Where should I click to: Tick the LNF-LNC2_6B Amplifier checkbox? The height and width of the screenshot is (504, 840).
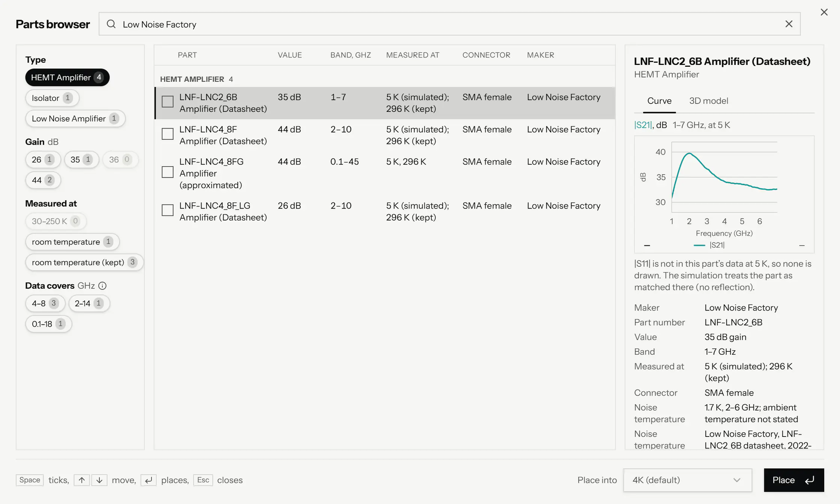click(x=168, y=102)
